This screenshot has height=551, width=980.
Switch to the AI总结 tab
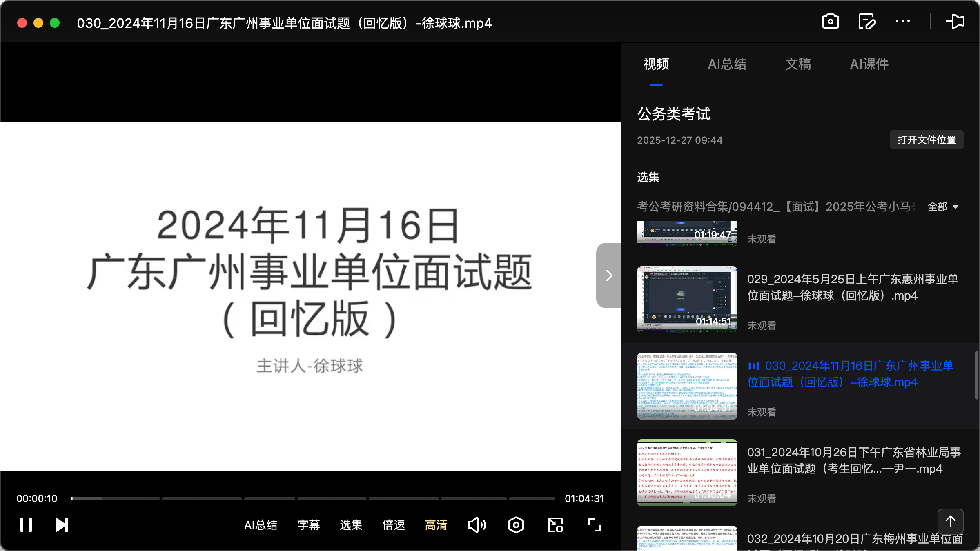728,64
